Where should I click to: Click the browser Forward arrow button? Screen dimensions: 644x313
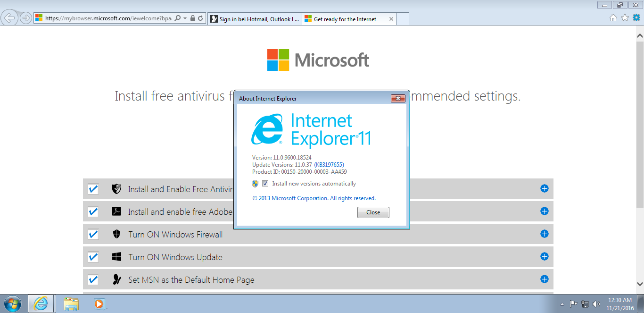25,18
